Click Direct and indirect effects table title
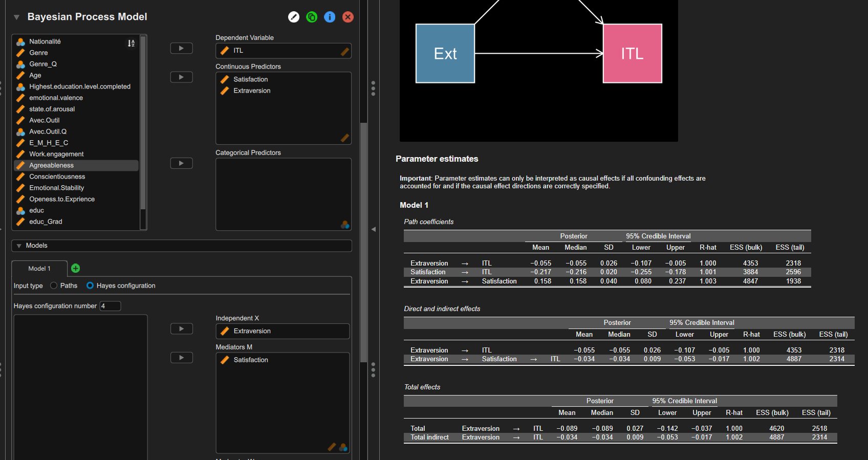The width and height of the screenshot is (868, 460). [x=442, y=309]
